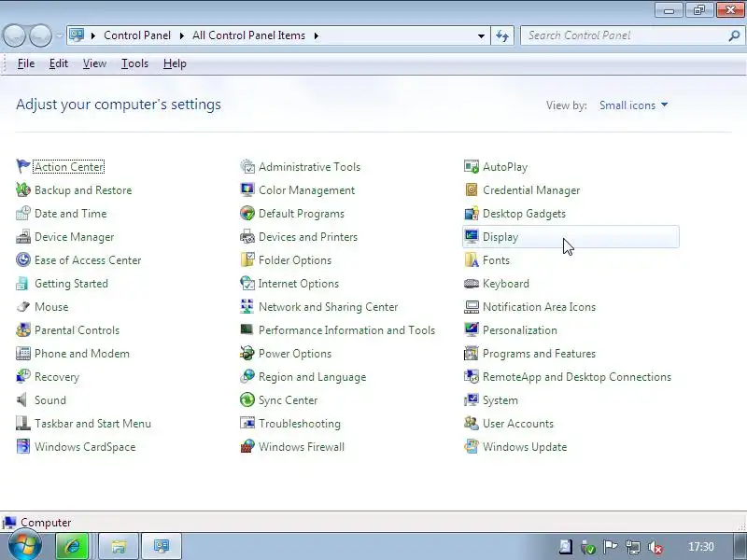Open the File menu

pos(26,63)
